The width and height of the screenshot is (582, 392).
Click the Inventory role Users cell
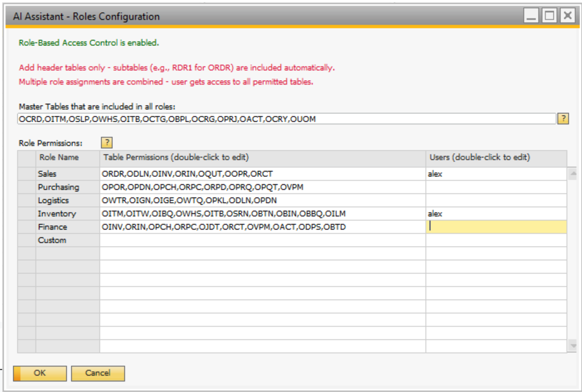[496, 214]
